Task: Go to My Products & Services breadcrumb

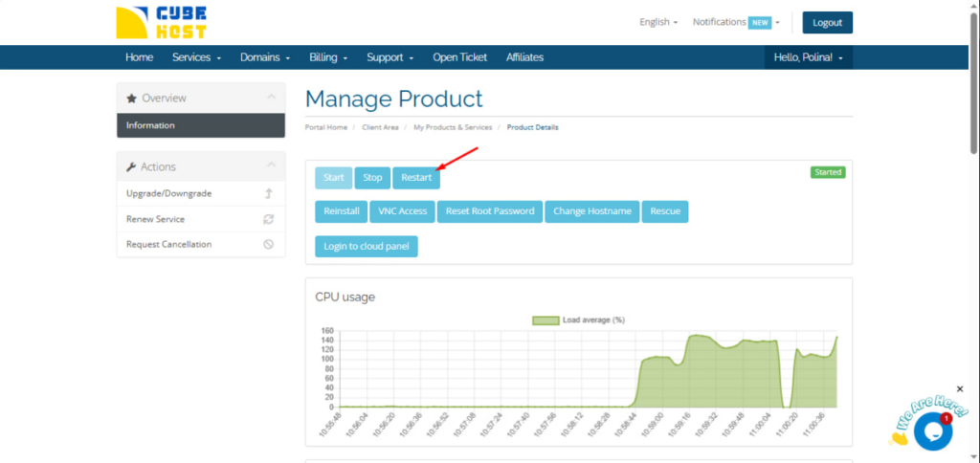Action: [452, 127]
